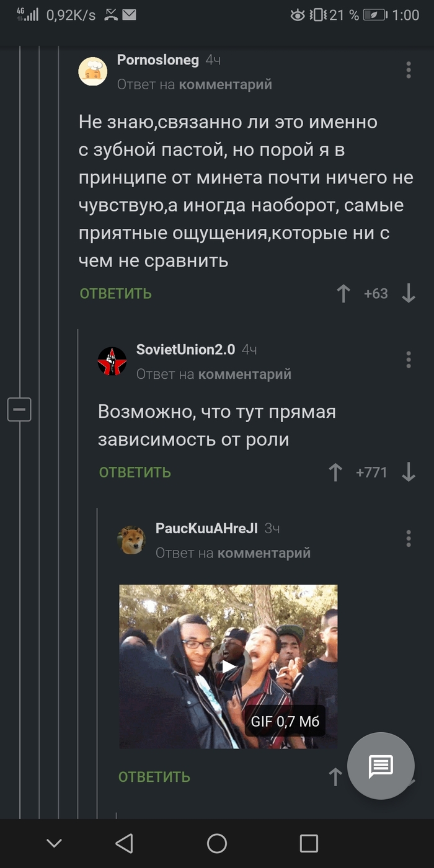
Task: Open three-dot menu on SovietUnion2.0's comment
Action: pos(408,360)
